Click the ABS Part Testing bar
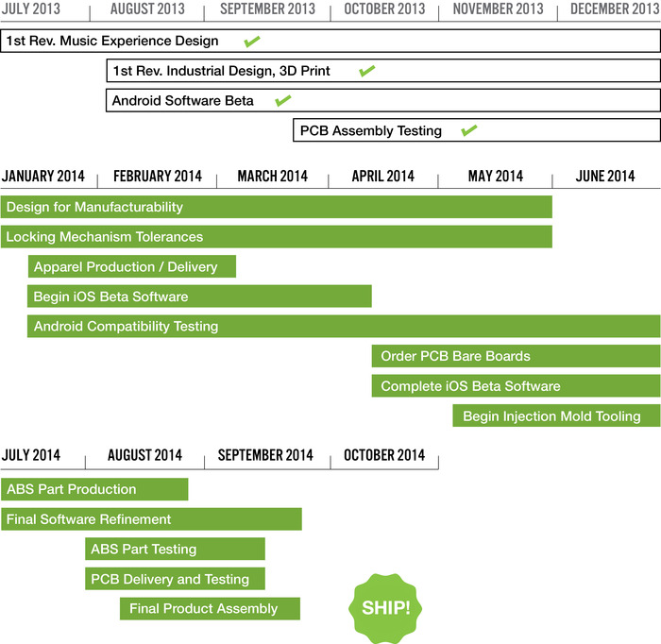Viewport: 661px width, 644px height. pos(175,549)
